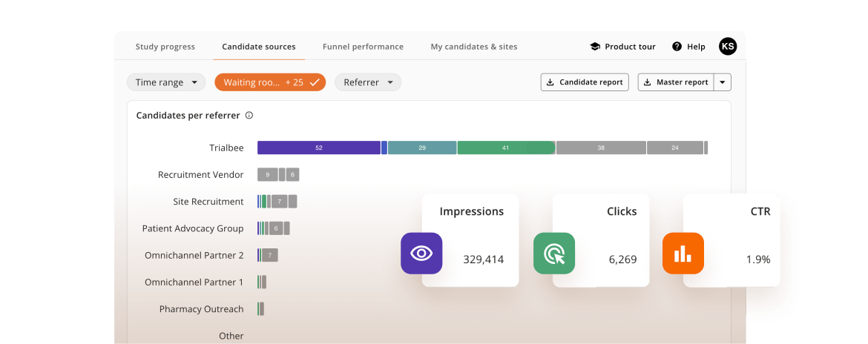Image resolution: width=868 pixels, height=344 pixels.
Task: Click download icon in Candidate report button
Action: tap(550, 82)
